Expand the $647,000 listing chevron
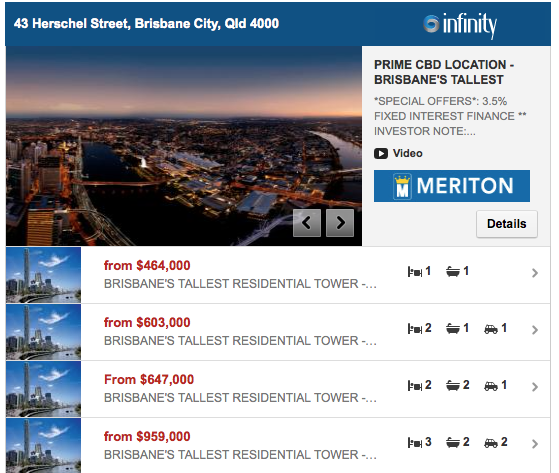This screenshot has height=473, width=559. point(535,387)
